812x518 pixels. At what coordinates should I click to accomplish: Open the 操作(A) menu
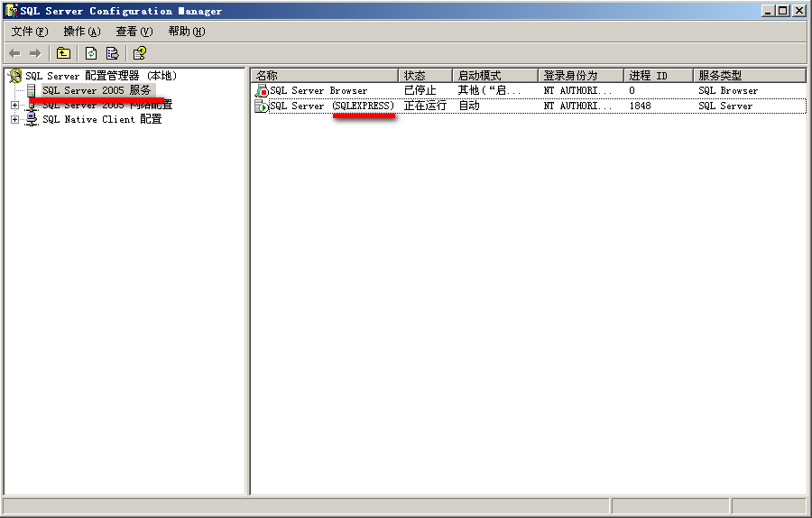(x=82, y=32)
